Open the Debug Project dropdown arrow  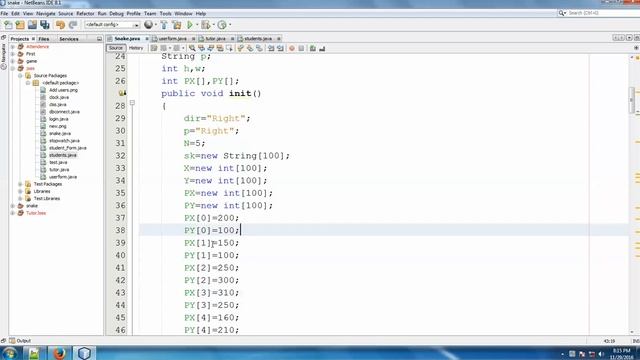click(213, 25)
